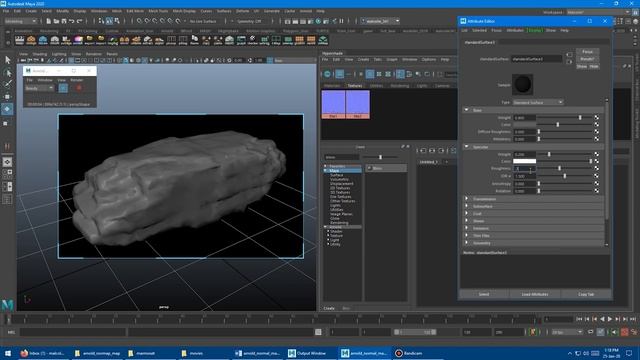640x360 pixels.
Task: Click the input connections icon above the graph
Action: 423,151
